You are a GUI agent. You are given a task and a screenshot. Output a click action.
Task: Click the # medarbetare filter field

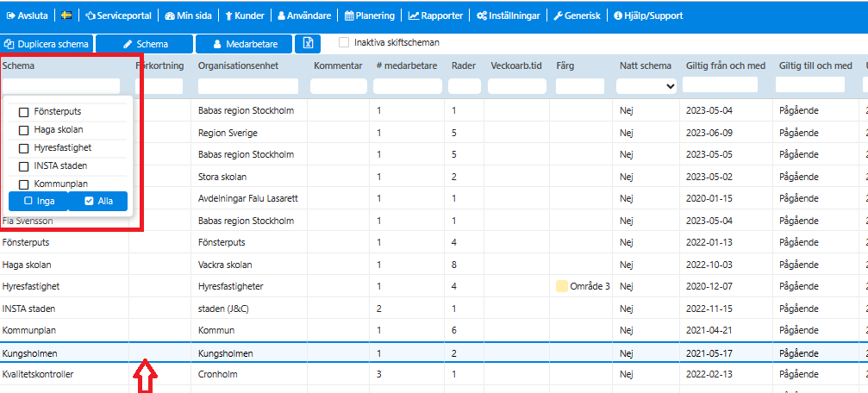click(x=408, y=86)
